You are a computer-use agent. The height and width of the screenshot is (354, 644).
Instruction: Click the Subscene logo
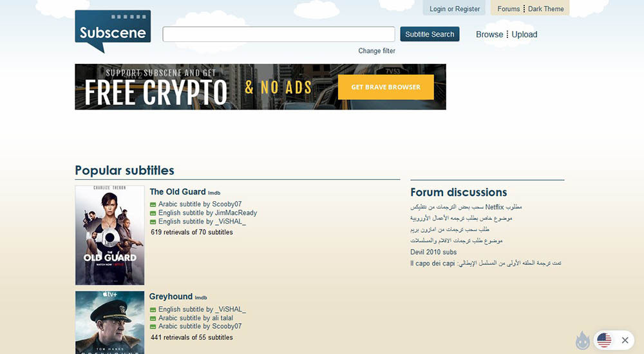point(113,32)
